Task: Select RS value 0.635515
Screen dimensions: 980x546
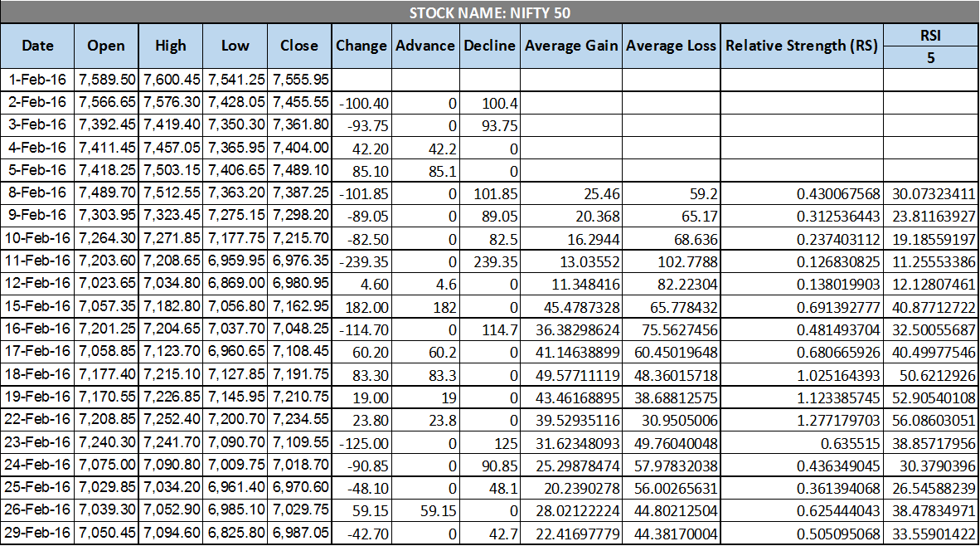Action: coord(802,443)
